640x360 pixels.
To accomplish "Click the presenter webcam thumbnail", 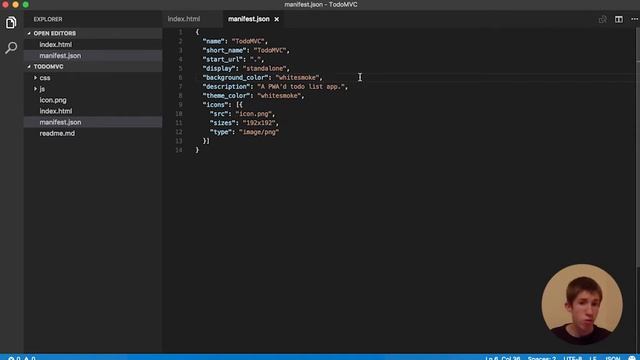I will [x=582, y=304].
